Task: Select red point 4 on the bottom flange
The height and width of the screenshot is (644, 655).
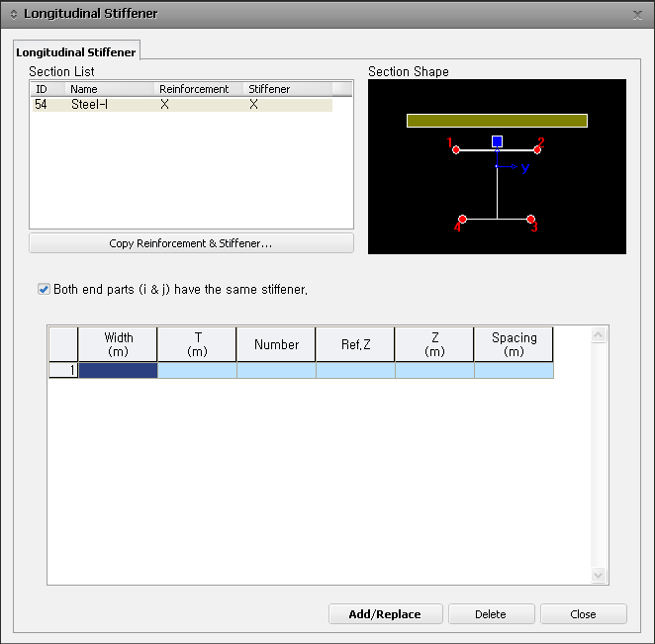Action: [x=462, y=219]
